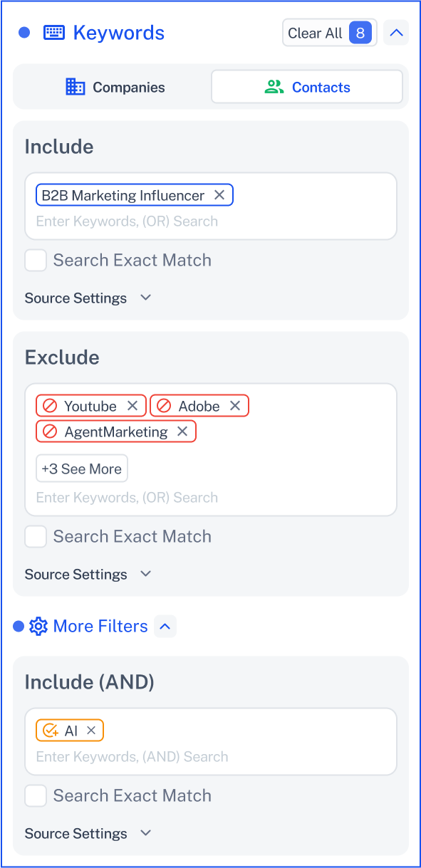Viewport: 421px width, 868px height.
Task: Click the blocked icon on the Youtube tag
Action: [x=50, y=406]
